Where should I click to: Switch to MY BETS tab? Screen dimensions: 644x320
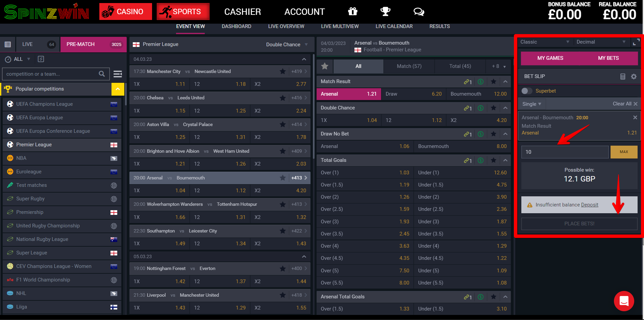609,58
